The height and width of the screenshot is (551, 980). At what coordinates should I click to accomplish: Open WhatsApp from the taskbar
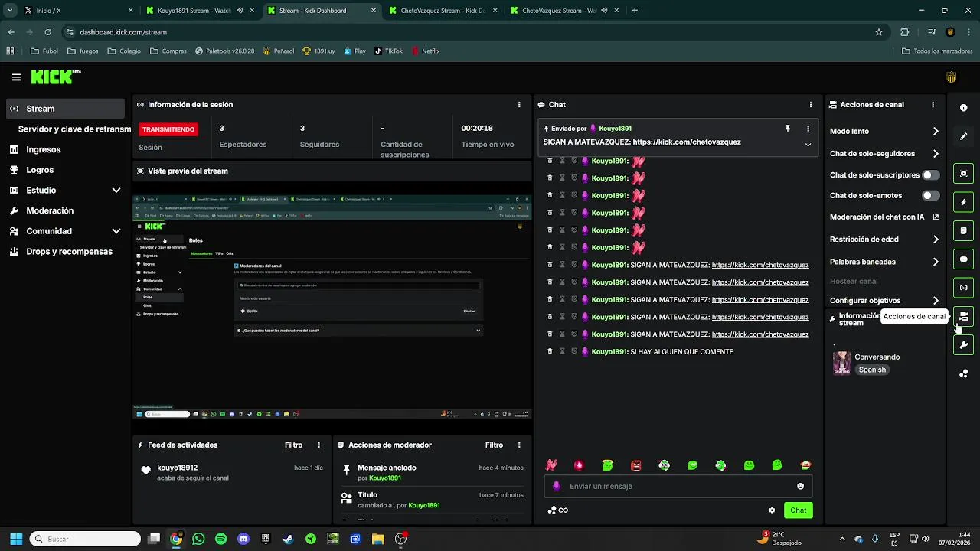199,539
